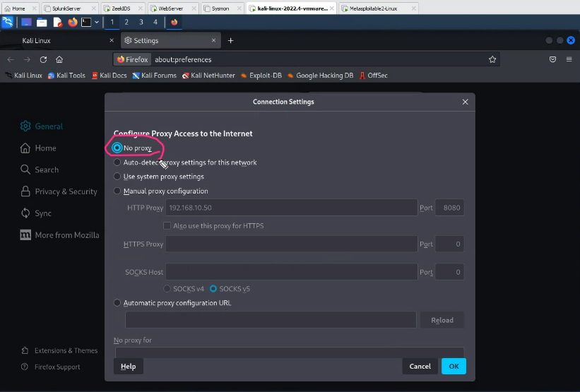Image resolution: width=580 pixels, height=392 pixels.
Task: Click the Reload button
Action: tap(442, 320)
